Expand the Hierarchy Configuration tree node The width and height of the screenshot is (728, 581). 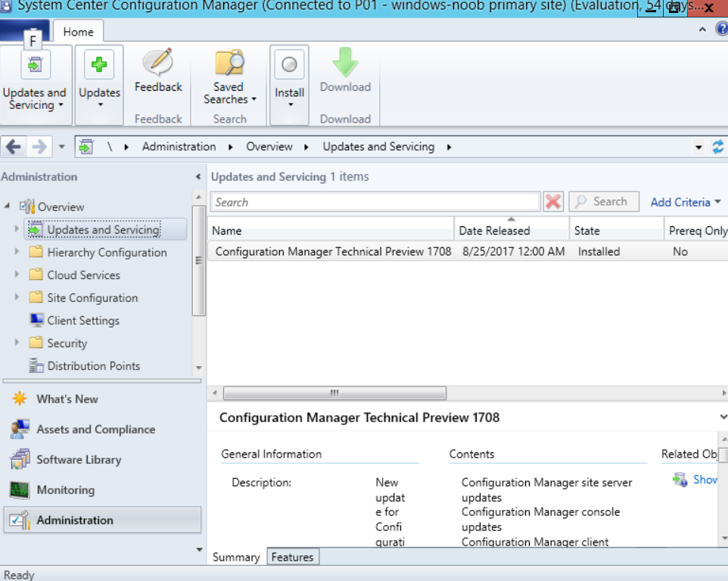[17, 251]
